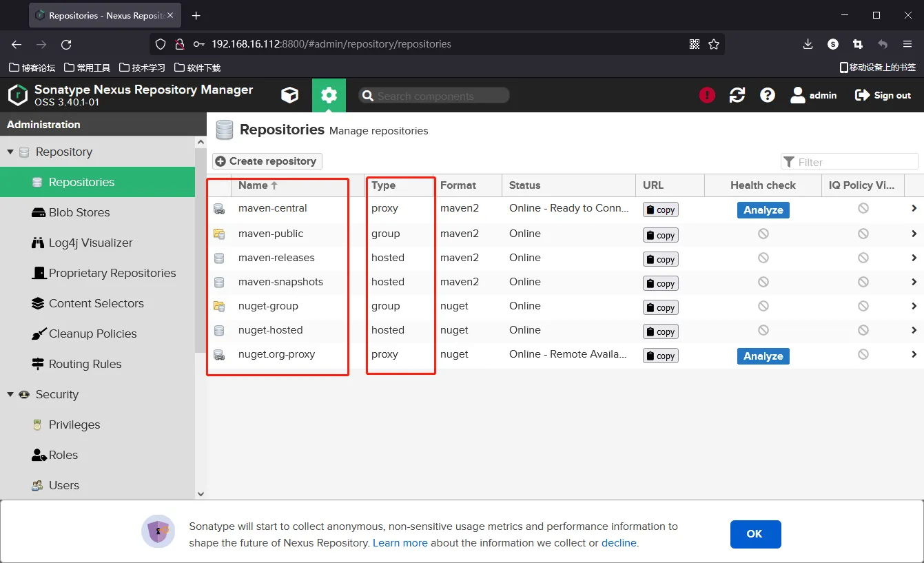The height and width of the screenshot is (563, 924).
Task: Click the Filter repositories field
Action: tap(849, 162)
